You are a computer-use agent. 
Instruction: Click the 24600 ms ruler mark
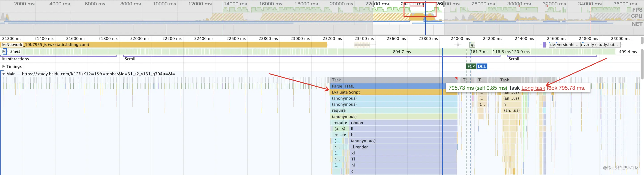tap(557, 38)
